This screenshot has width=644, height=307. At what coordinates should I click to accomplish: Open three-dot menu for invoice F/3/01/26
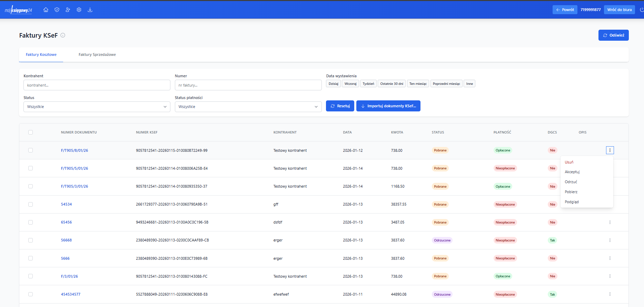(x=610, y=276)
